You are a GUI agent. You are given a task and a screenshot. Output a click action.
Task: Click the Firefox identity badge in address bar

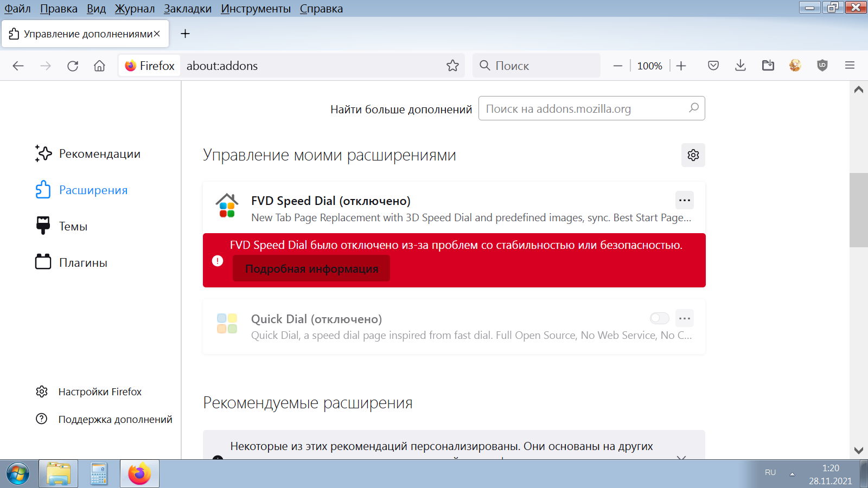(x=150, y=66)
